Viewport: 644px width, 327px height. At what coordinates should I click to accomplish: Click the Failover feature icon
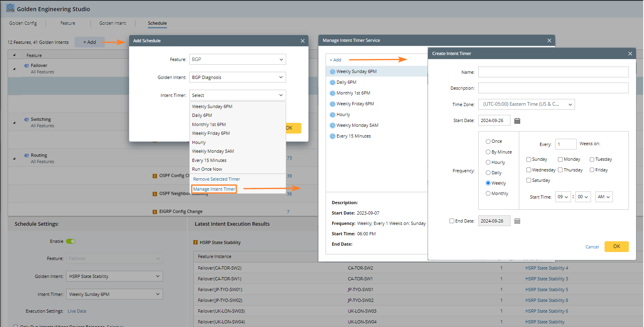pos(26,66)
